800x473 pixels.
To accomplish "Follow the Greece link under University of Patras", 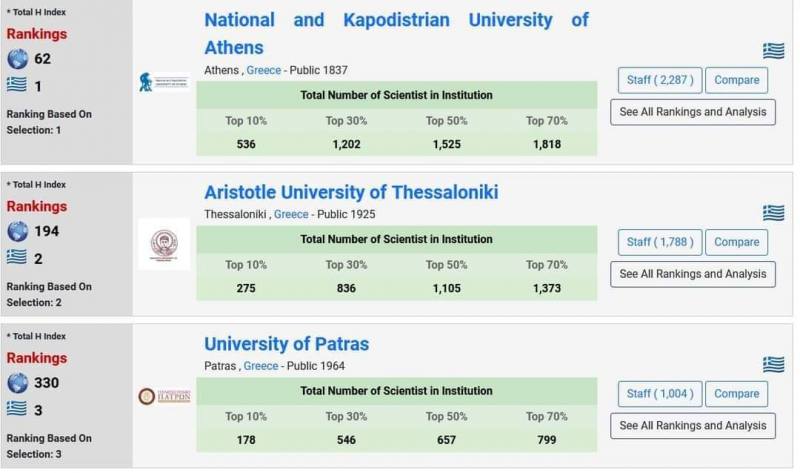I will click(261, 366).
